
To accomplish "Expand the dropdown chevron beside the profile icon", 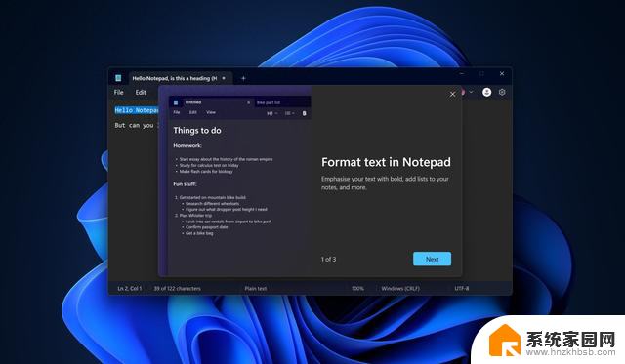I will click(471, 92).
